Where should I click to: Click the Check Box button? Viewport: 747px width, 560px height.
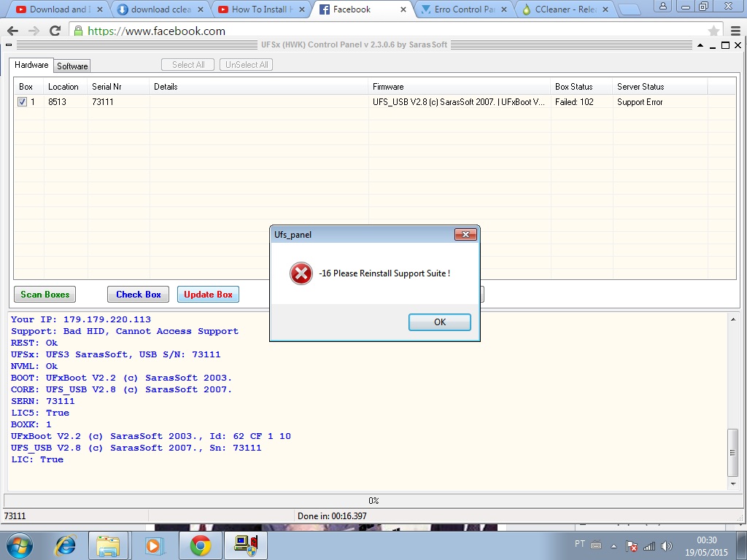(138, 295)
